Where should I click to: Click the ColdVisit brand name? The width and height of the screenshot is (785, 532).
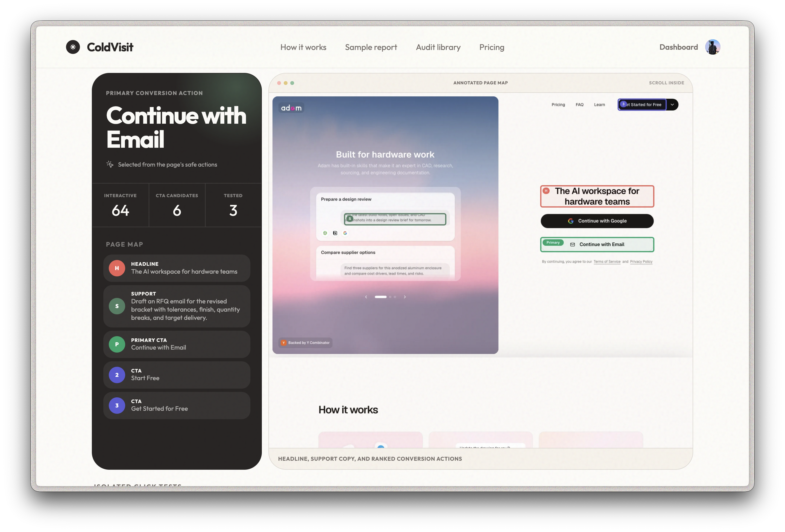coord(110,47)
